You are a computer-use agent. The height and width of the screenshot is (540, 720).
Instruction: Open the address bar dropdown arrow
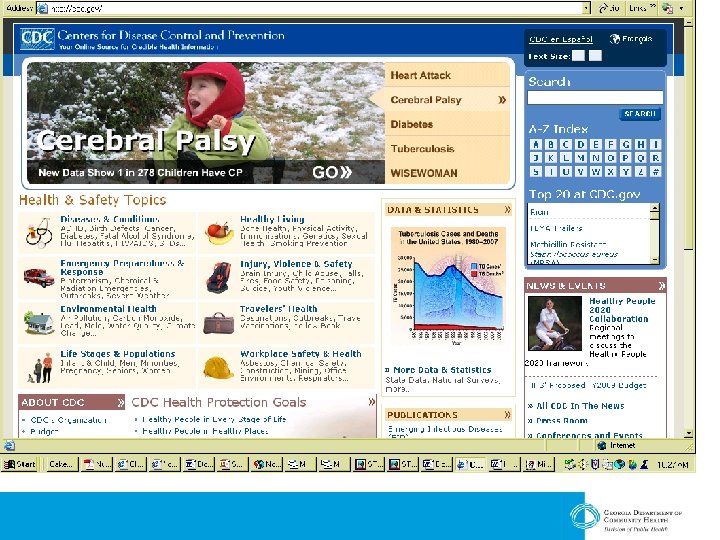click(586, 8)
